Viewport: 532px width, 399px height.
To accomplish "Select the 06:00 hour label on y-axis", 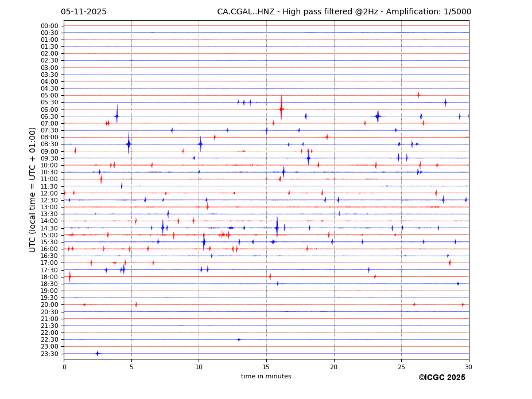I will click(49, 109).
